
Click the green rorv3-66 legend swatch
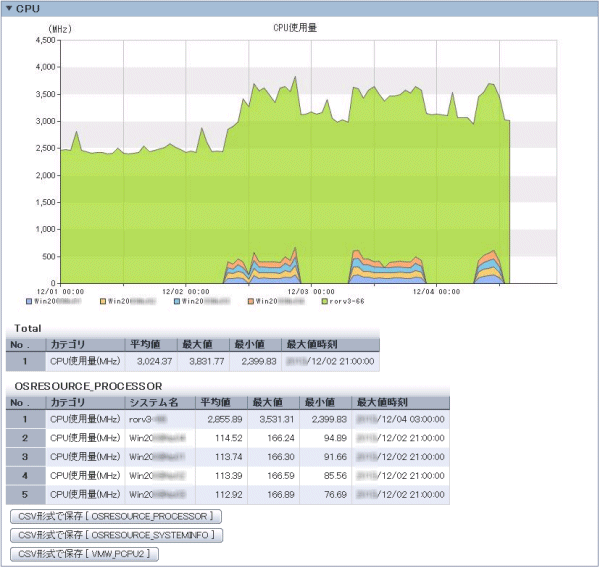click(322, 299)
